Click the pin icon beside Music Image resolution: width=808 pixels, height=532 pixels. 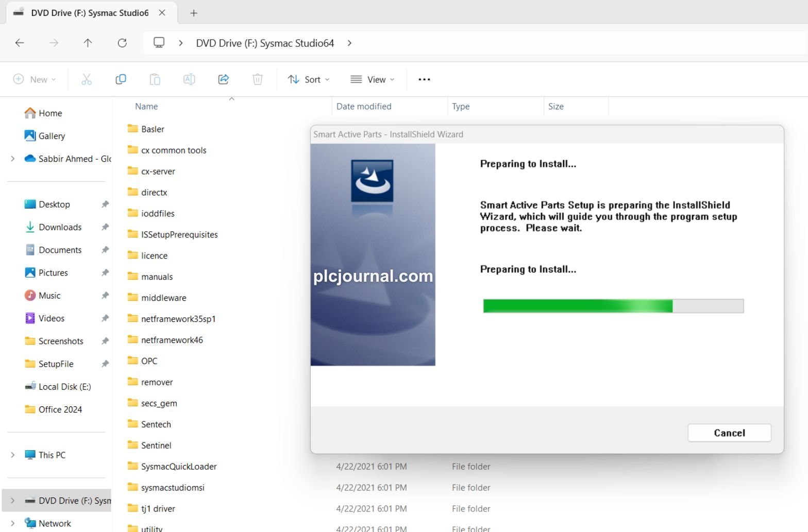point(105,296)
